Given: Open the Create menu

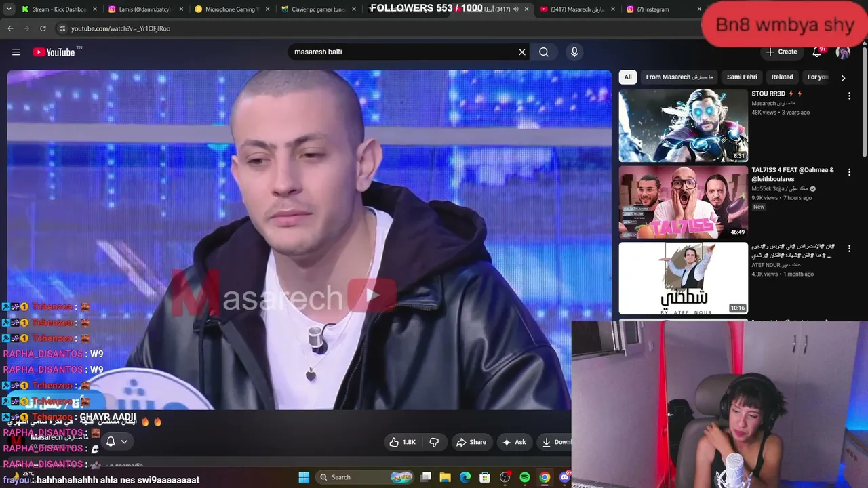Looking at the screenshot, I should point(781,52).
